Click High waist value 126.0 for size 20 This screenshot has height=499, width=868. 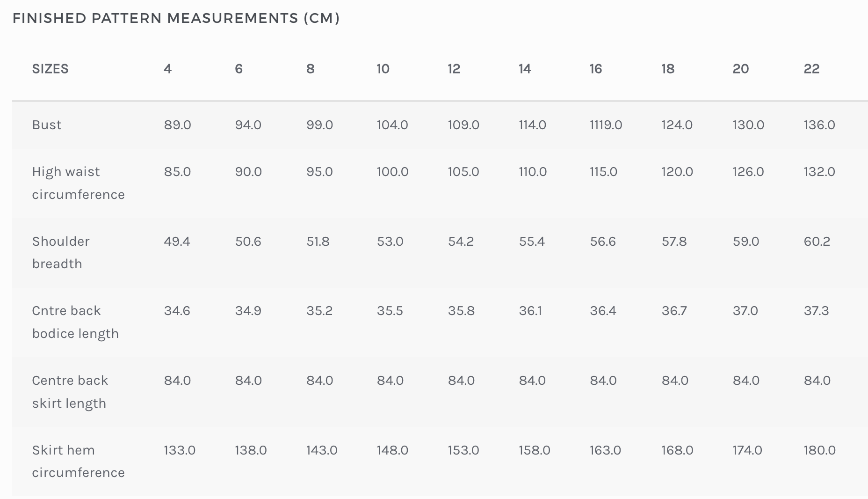748,172
